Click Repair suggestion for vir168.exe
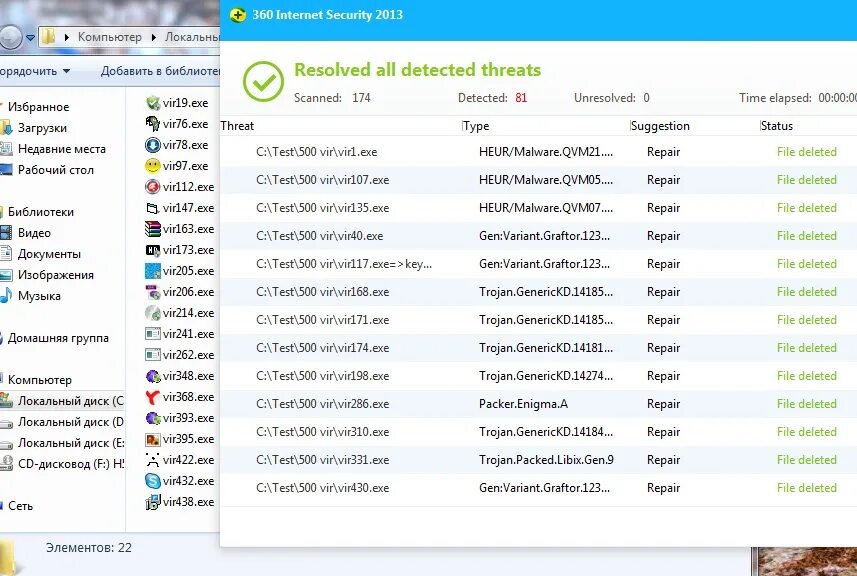 [663, 292]
